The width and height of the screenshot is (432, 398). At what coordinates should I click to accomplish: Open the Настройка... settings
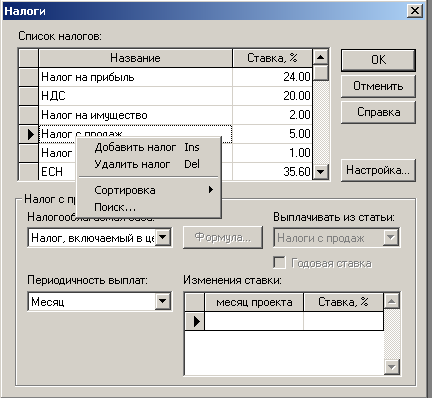378,170
